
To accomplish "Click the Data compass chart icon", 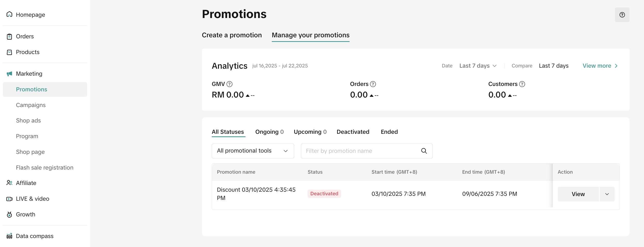I will click(10, 236).
